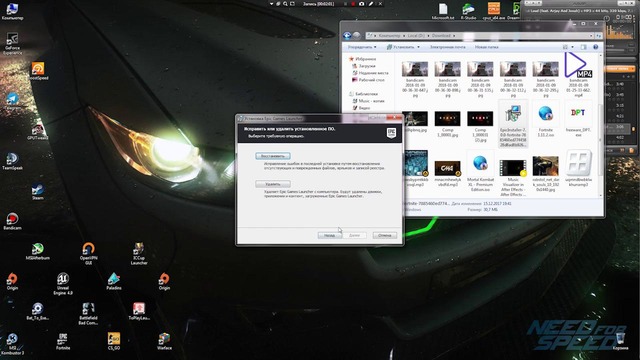640x360 pixels.
Task: Open cpuz_x64.exe desktop icon
Action: (493, 11)
